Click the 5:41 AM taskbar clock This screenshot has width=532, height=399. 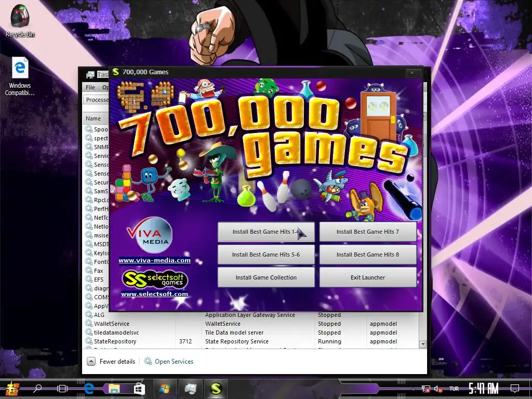pos(484,389)
